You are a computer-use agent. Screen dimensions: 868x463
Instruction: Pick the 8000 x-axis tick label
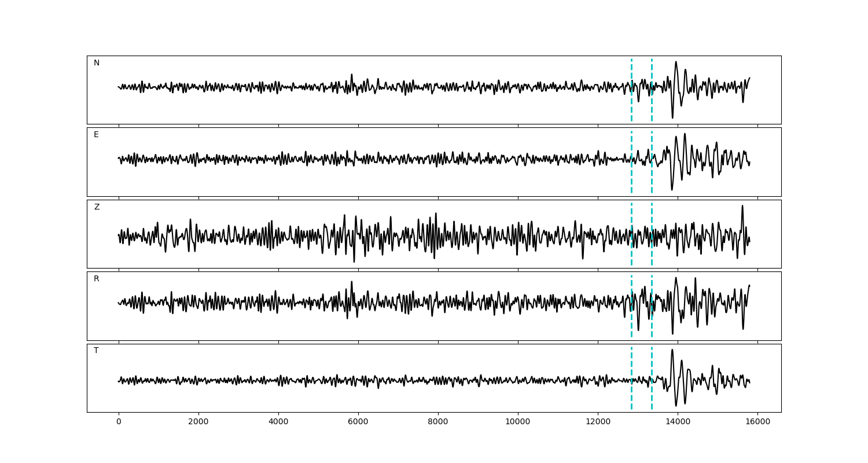(x=438, y=422)
